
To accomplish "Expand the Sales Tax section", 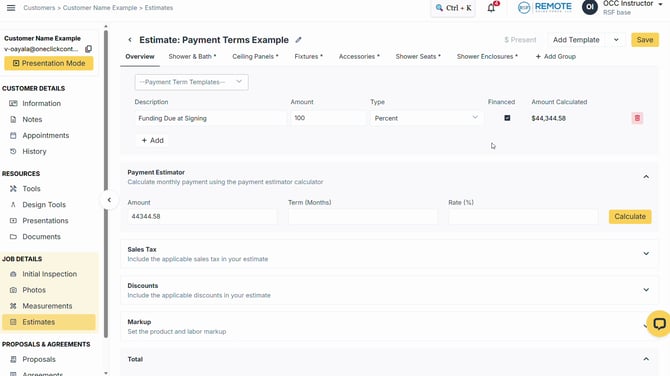I will pyautogui.click(x=646, y=254).
